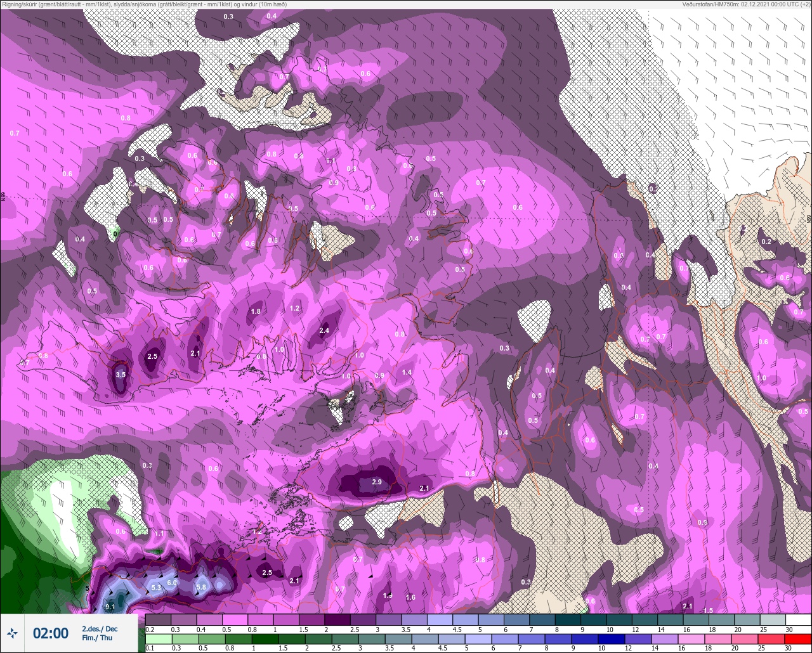
Task: Click the 2.4 precipitation value on the map
Action: point(324,330)
